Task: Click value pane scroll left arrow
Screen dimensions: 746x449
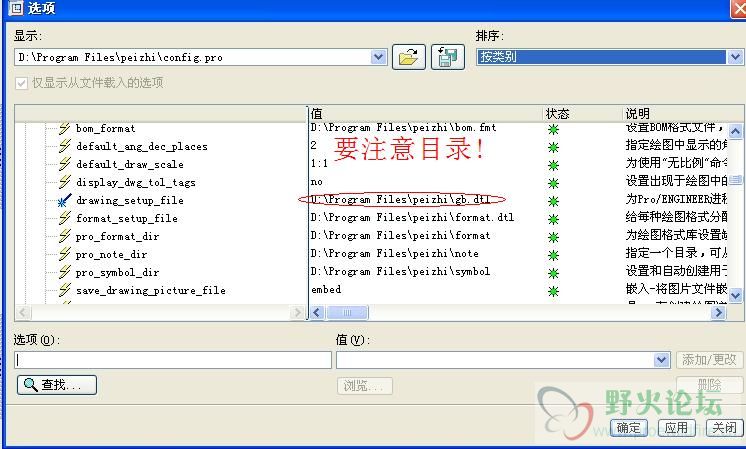Action: click(x=317, y=312)
